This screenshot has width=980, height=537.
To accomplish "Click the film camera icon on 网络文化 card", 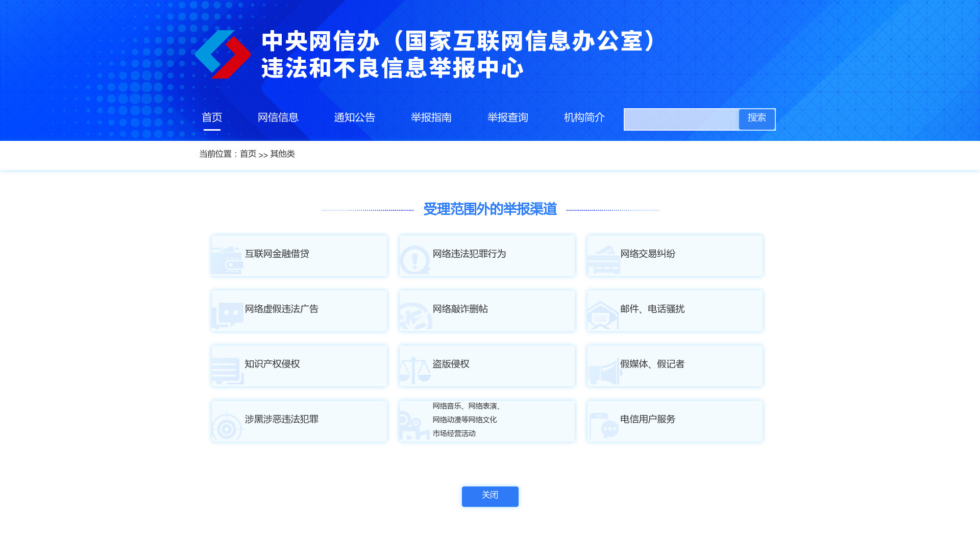I will click(415, 426).
